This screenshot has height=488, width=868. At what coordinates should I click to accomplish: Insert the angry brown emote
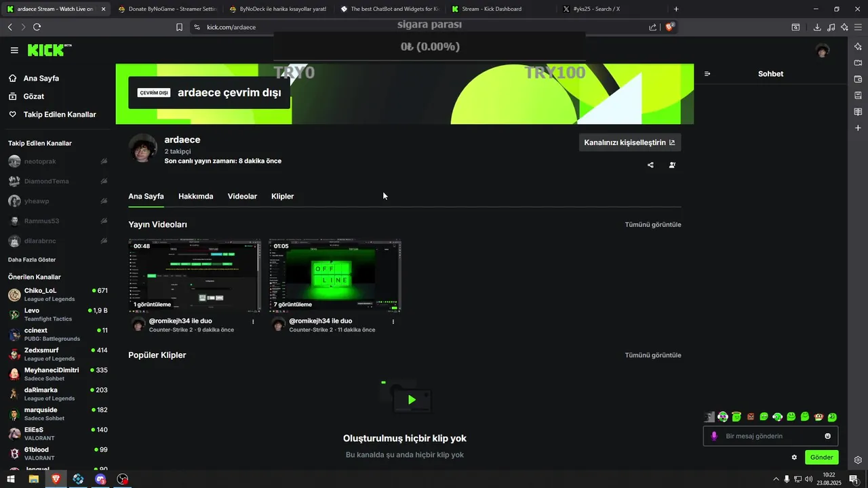click(751, 417)
